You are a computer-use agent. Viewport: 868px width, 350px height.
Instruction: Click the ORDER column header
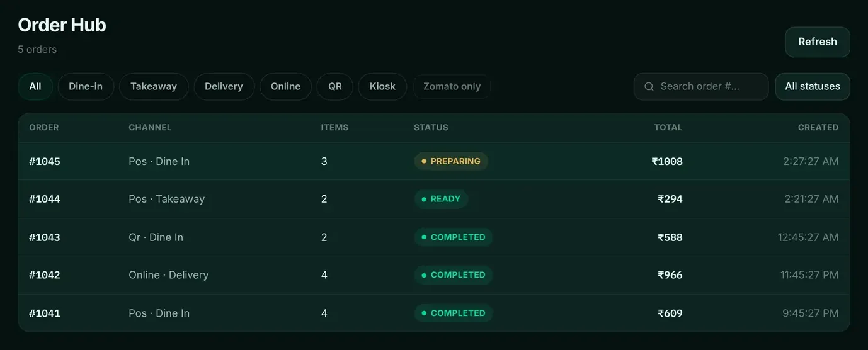[x=44, y=128]
